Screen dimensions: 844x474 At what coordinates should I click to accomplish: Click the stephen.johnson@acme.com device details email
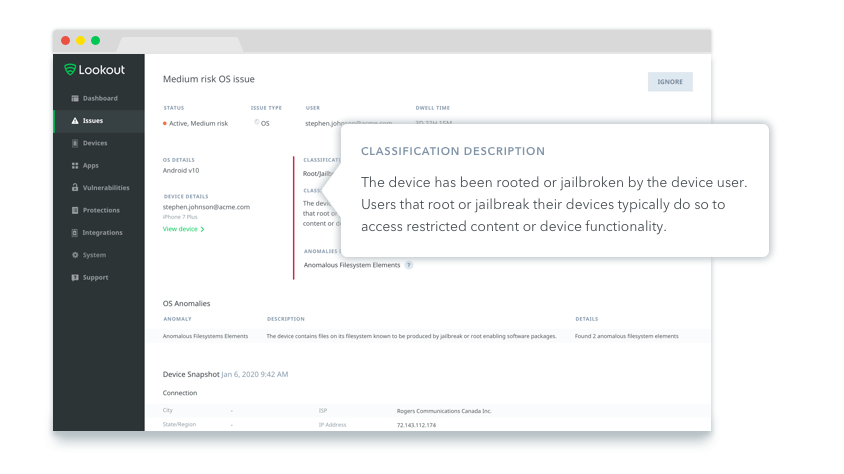point(206,207)
